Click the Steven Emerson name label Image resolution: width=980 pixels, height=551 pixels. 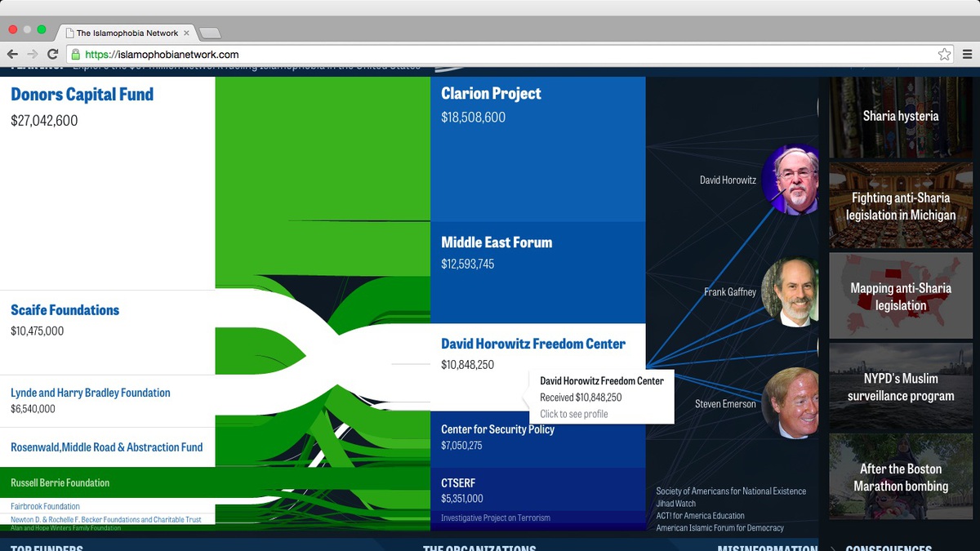725,403
